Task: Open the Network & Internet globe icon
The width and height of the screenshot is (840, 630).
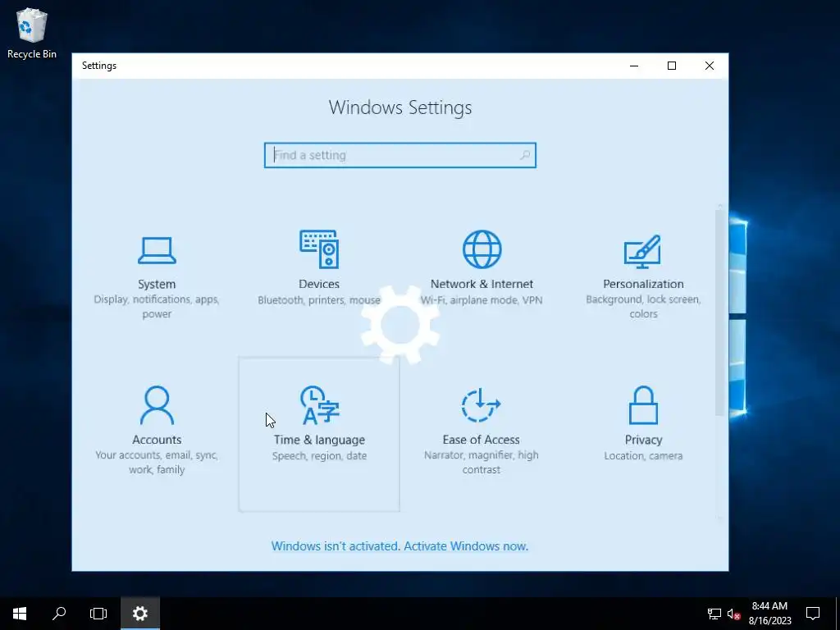Action: [482, 249]
